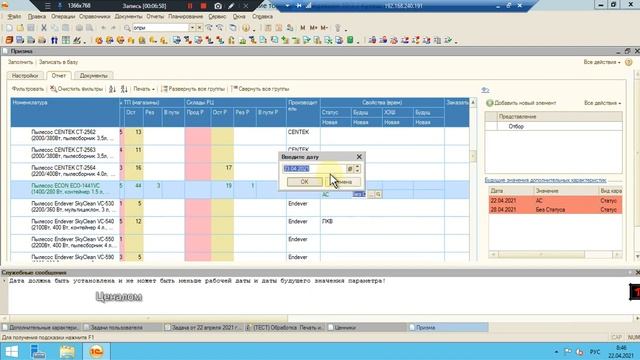Select row Пылесос Endever SkyClean VC-540
The height and width of the screenshot is (360, 640).
click(x=240, y=225)
